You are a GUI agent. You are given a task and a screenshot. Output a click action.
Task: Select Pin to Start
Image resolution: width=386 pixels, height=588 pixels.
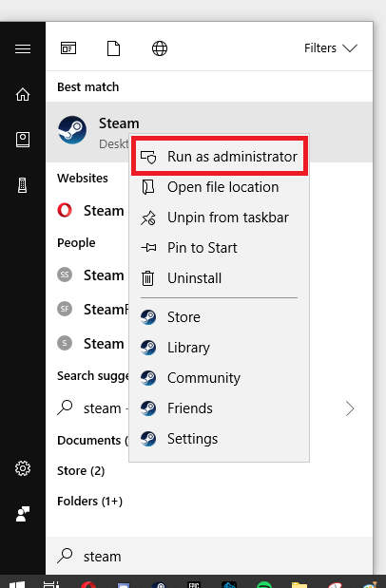[220, 248]
